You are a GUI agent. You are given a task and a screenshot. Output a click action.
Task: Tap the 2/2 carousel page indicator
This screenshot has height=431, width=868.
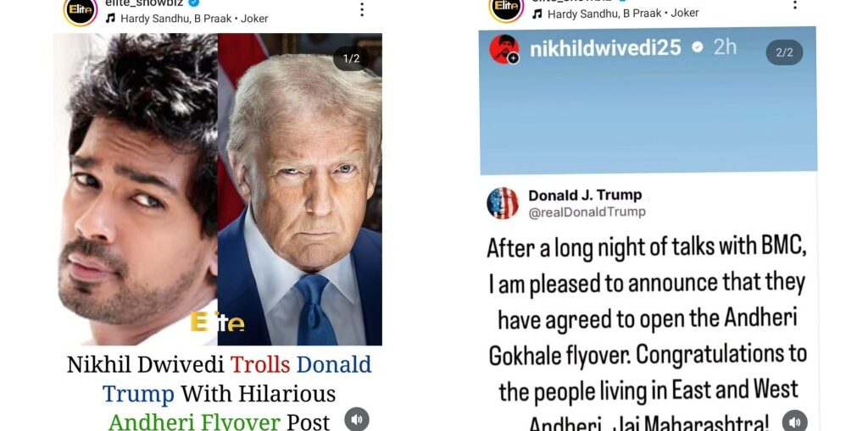(x=784, y=52)
